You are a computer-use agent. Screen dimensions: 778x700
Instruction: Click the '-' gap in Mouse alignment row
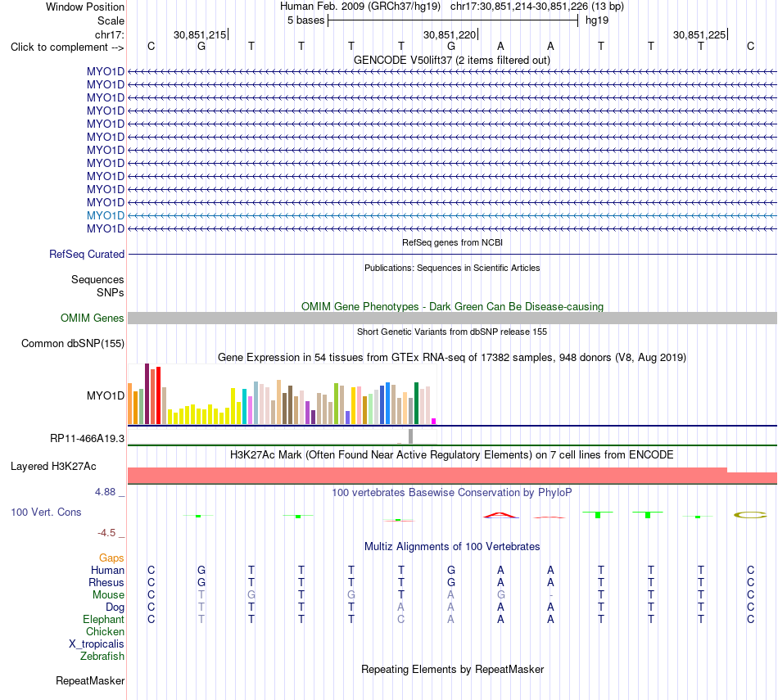(x=551, y=595)
